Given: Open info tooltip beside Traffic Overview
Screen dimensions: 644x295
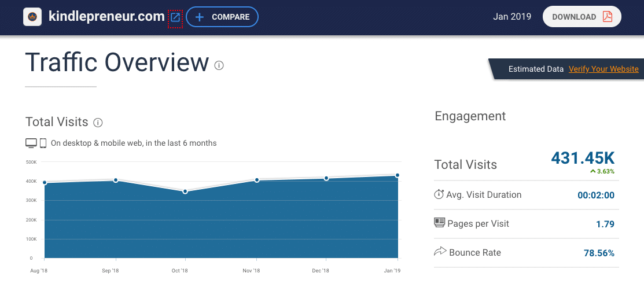Looking at the screenshot, I should pyautogui.click(x=219, y=65).
